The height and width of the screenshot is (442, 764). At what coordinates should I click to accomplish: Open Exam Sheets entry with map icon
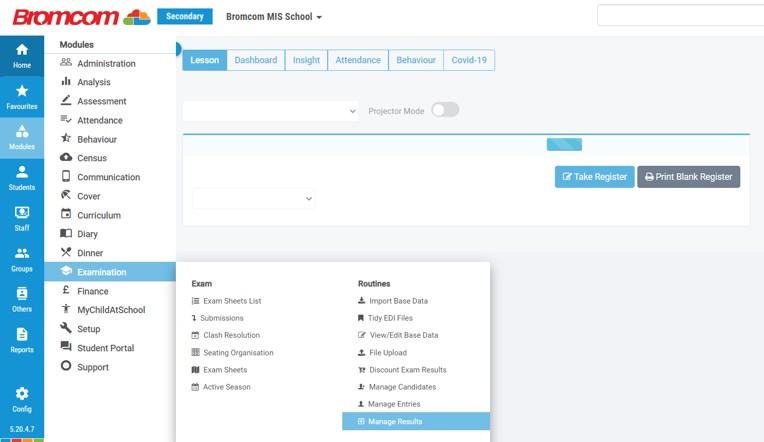pyautogui.click(x=219, y=370)
